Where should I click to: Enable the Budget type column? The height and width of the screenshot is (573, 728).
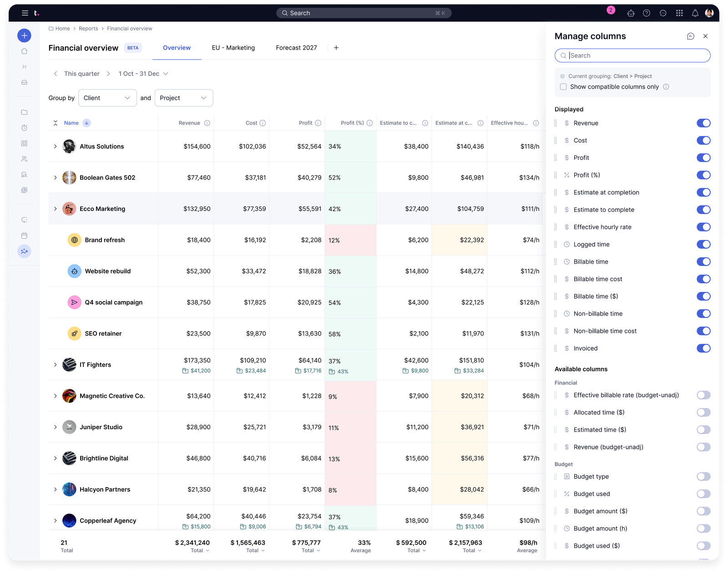(703, 477)
